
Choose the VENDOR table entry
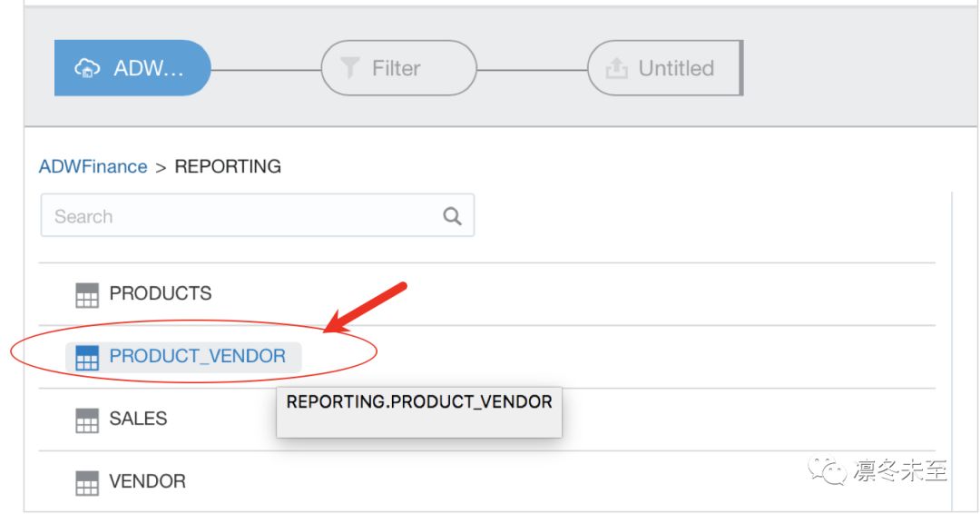point(487,481)
